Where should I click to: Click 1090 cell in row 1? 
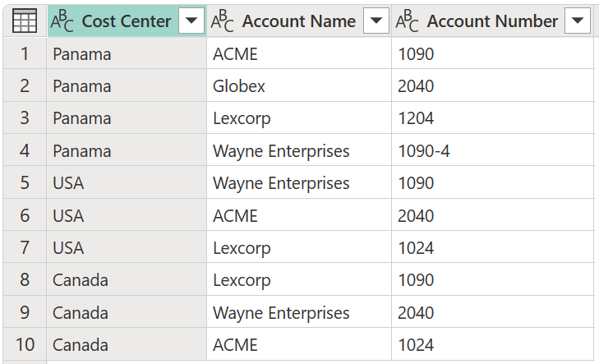[x=493, y=53]
